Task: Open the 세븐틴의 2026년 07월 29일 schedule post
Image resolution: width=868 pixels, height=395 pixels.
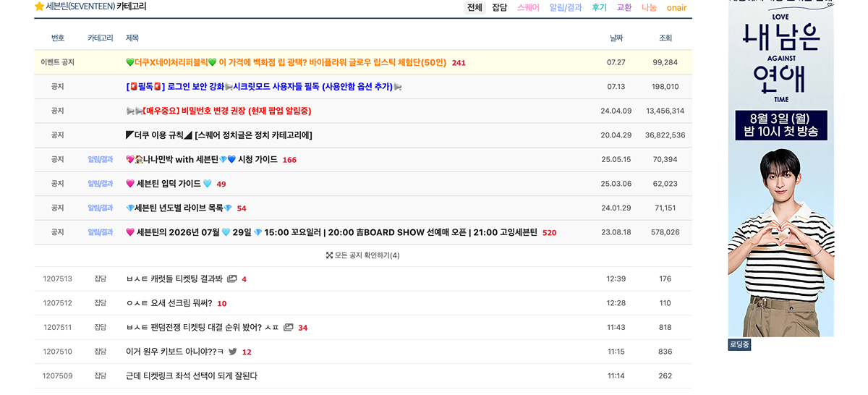Action: pos(331,232)
